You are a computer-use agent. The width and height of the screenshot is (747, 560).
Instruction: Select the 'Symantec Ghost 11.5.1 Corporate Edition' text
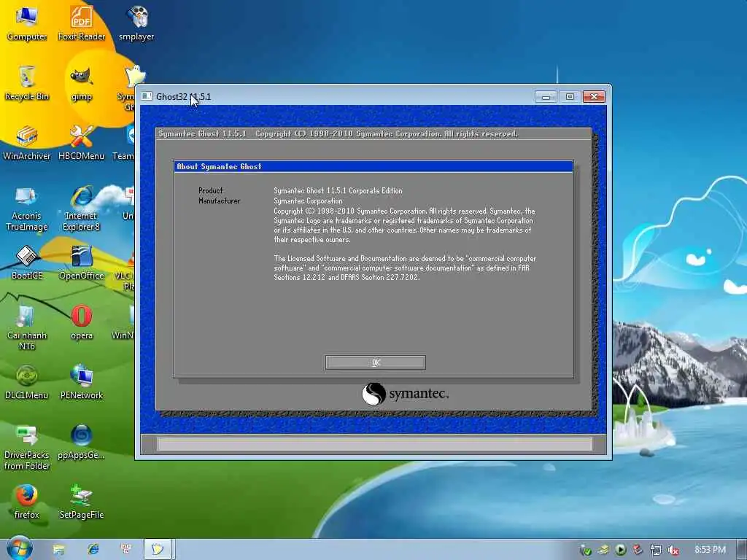pyautogui.click(x=338, y=190)
